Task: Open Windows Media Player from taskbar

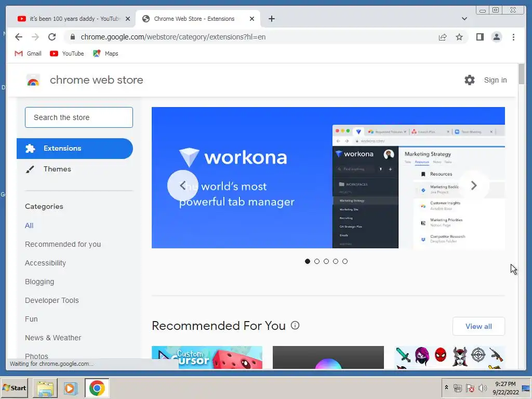Action: tap(71, 388)
